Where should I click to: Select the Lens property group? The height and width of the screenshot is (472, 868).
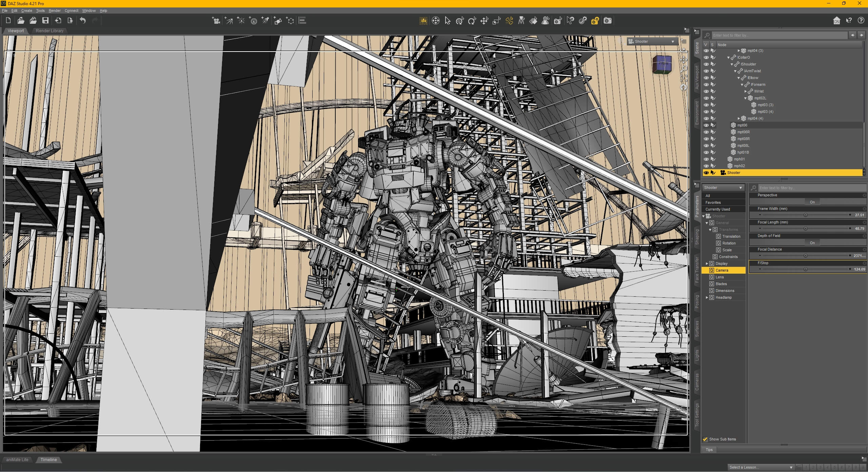(x=719, y=277)
